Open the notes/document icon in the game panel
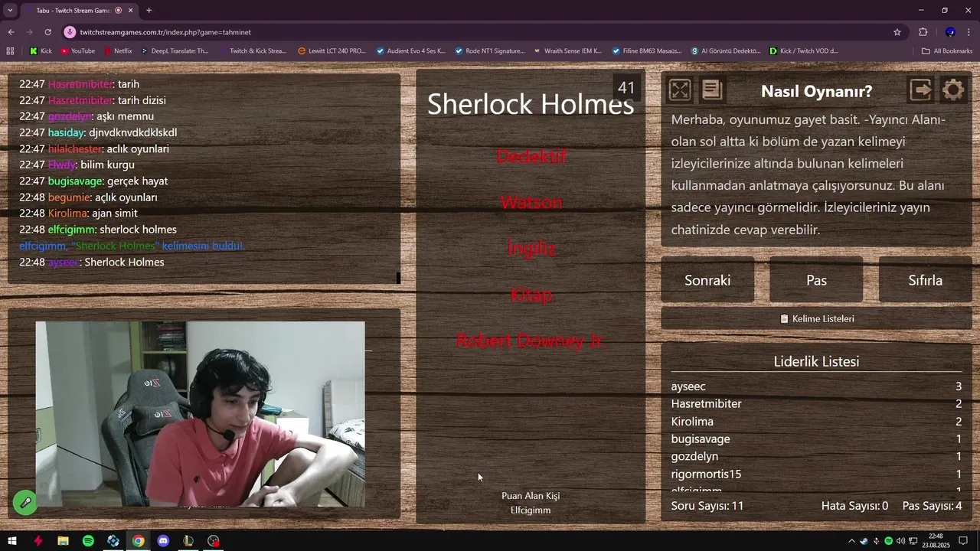Screen dimensions: 980x551 712,90
